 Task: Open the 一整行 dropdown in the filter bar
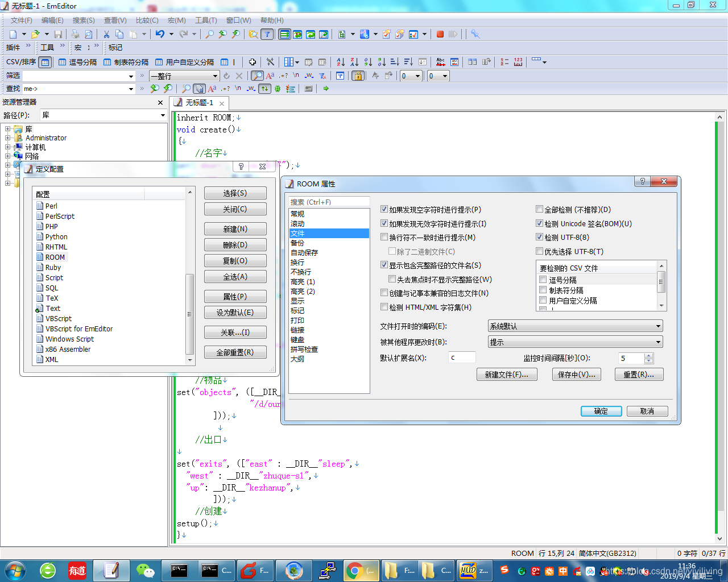[216, 76]
